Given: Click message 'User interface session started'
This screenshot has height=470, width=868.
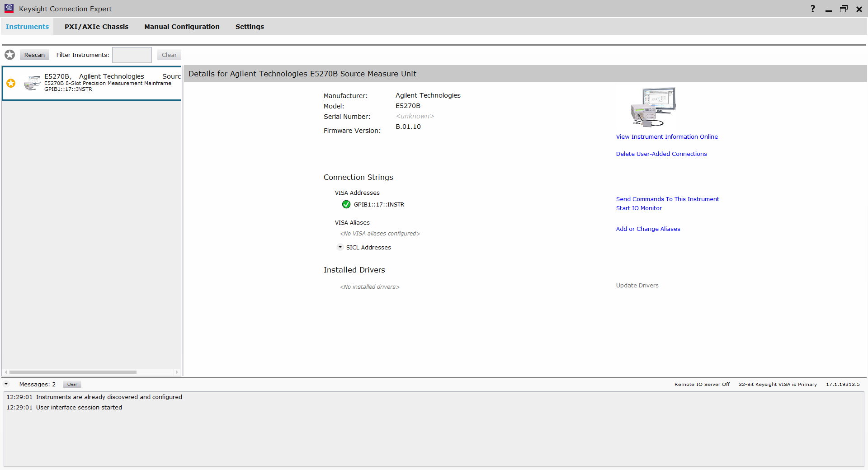Looking at the screenshot, I should point(79,407).
